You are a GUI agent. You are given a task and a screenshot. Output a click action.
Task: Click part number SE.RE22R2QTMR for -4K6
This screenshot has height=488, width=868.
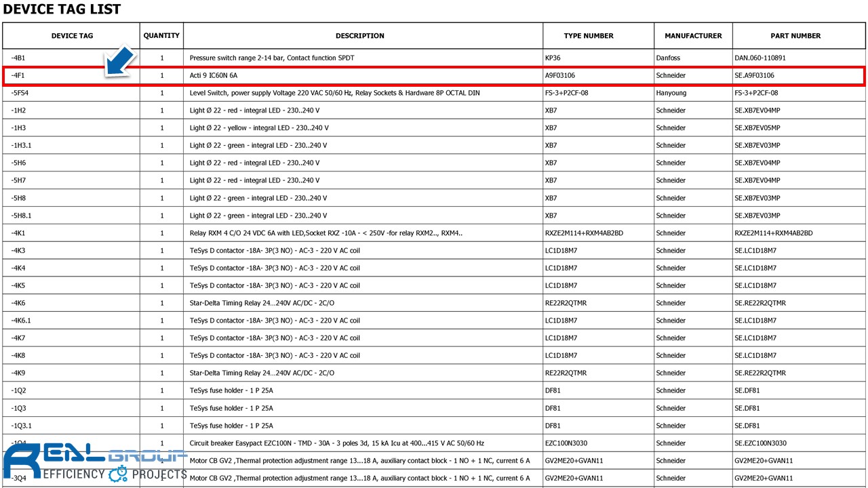(x=760, y=303)
